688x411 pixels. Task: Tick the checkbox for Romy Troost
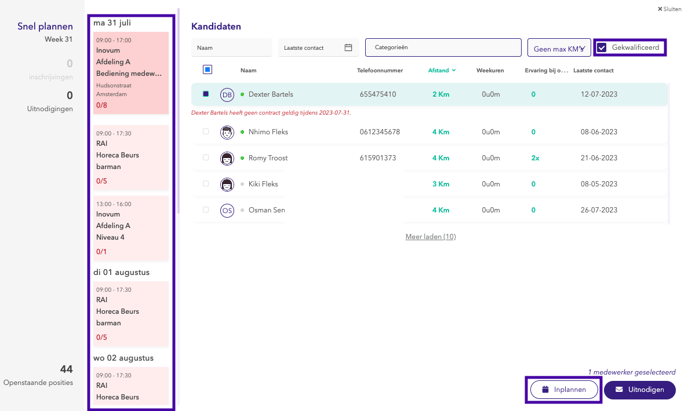[206, 157]
